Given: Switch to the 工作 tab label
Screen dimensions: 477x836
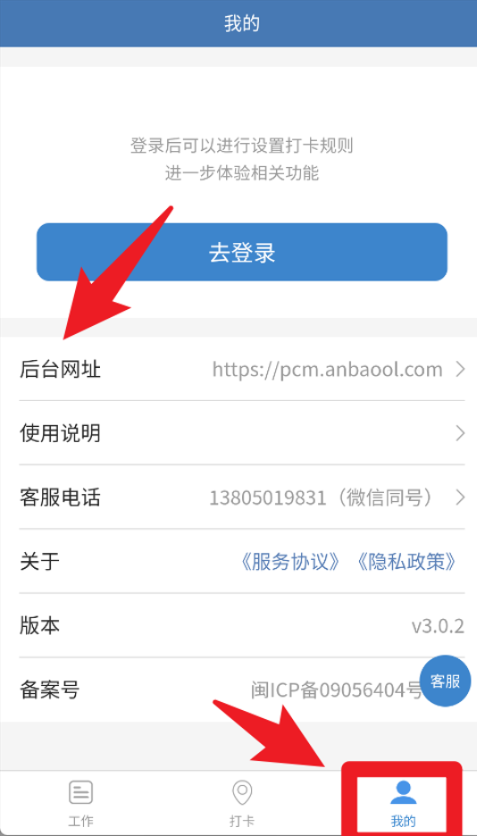Looking at the screenshot, I should 81,821.
